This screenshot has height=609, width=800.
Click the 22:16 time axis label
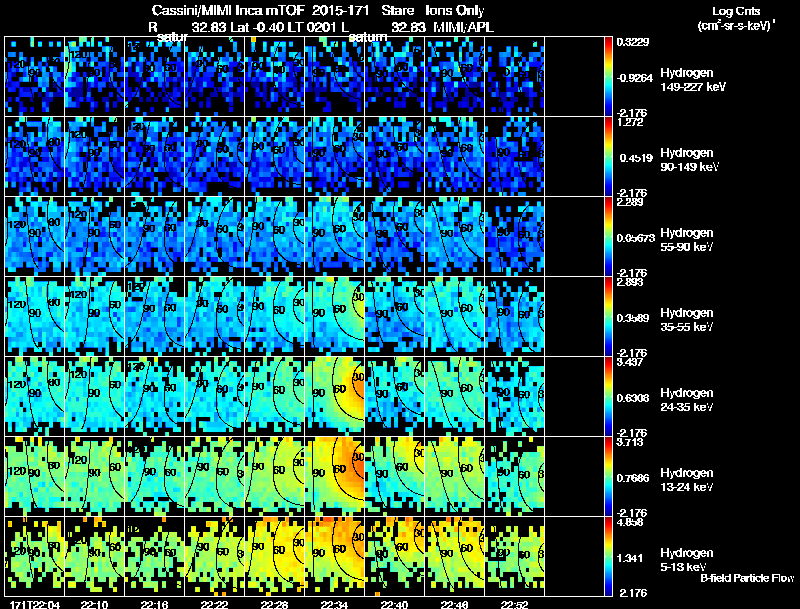point(154,605)
